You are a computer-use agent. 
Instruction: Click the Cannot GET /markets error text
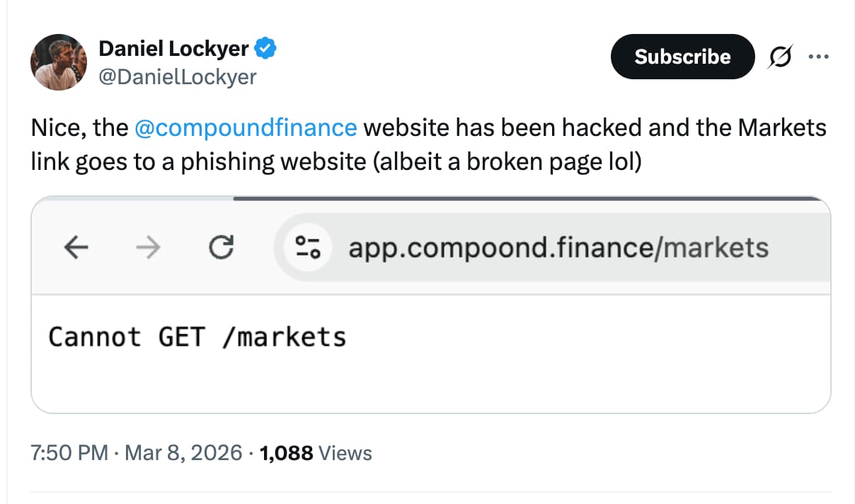click(x=196, y=337)
